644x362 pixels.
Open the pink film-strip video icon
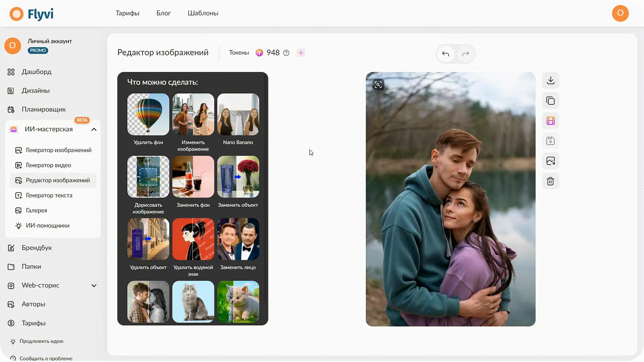550,121
